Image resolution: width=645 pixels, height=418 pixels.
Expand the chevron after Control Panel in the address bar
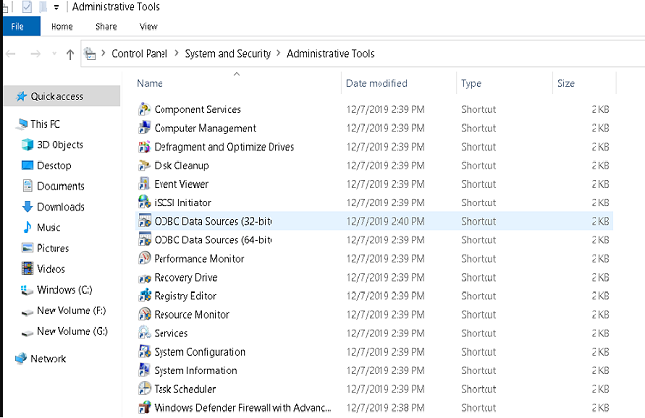pyautogui.click(x=176, y=53)
